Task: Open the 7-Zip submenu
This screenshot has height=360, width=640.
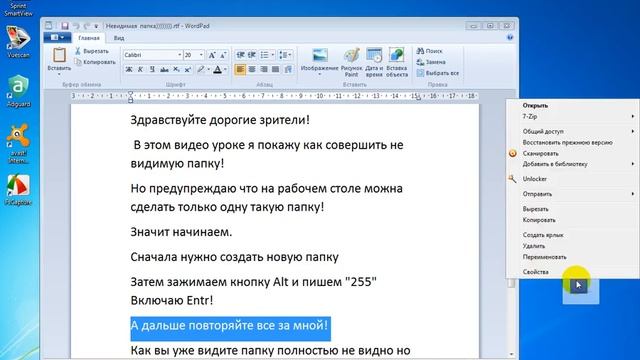Action: 573,116
